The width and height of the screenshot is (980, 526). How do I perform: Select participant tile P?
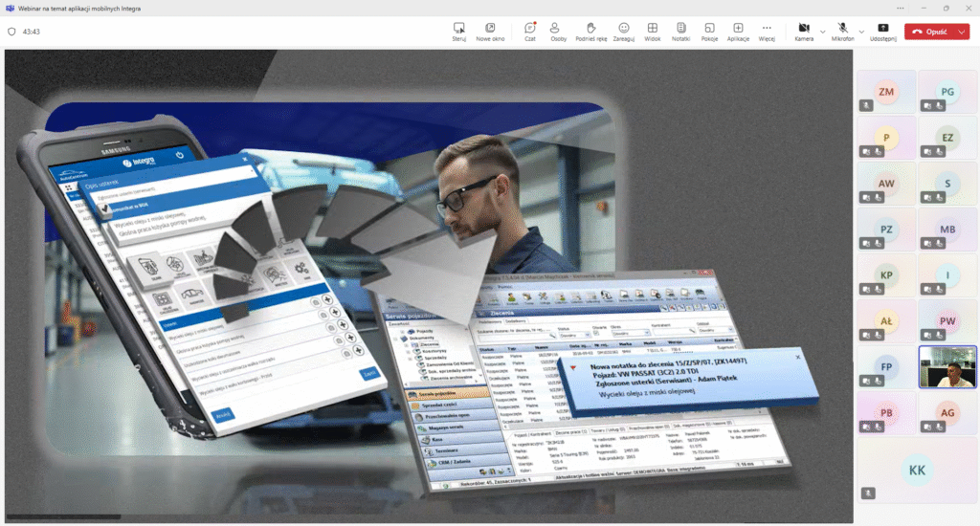tap(886, 138)
